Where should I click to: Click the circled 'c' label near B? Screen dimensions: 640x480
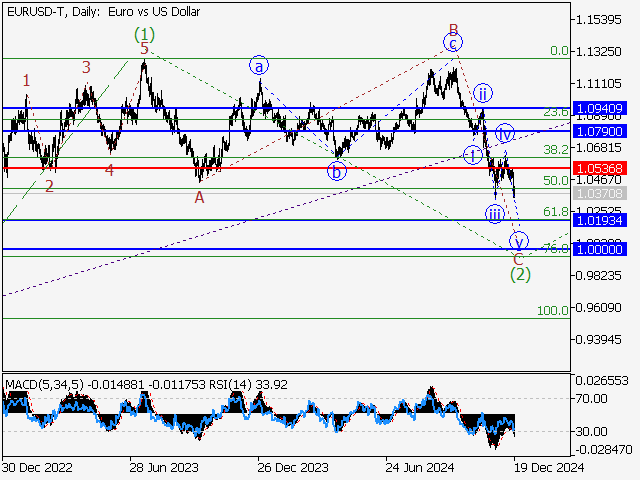coord(453,43)
